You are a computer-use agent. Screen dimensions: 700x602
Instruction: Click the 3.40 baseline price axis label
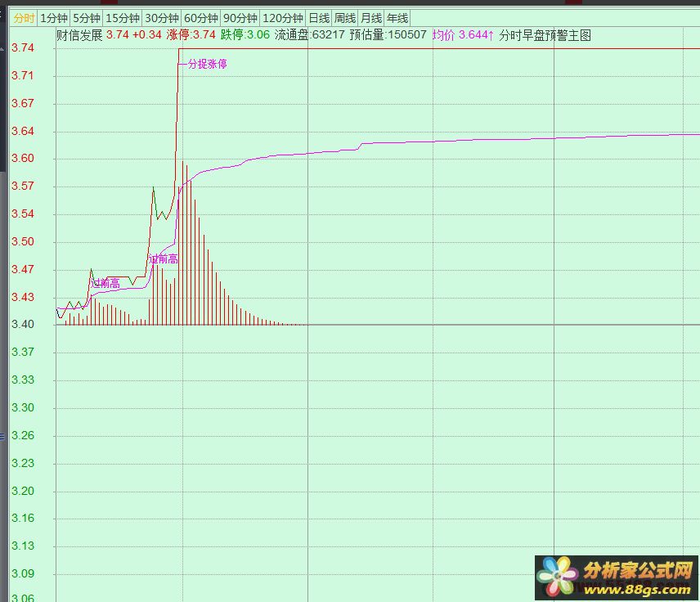(x=23, y=324)
